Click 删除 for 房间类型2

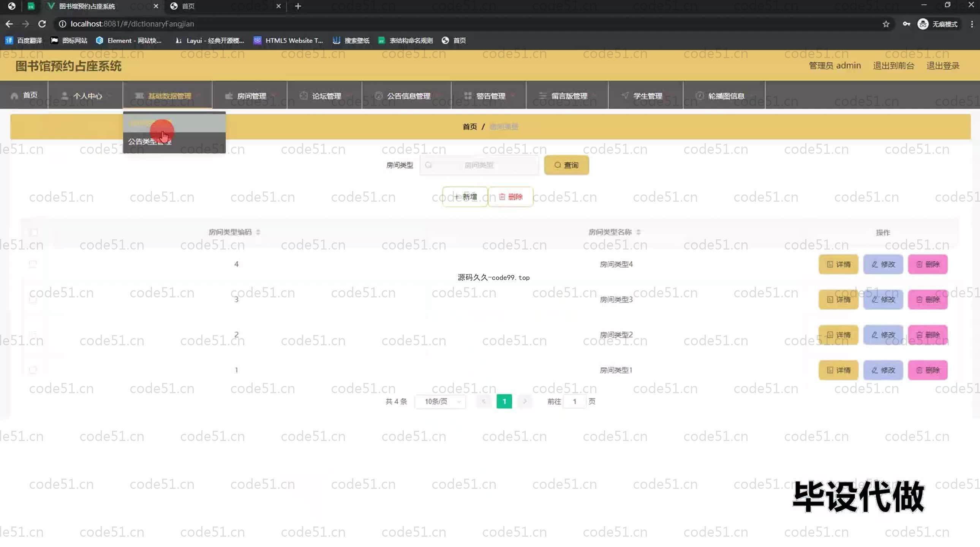coord(928,335)
